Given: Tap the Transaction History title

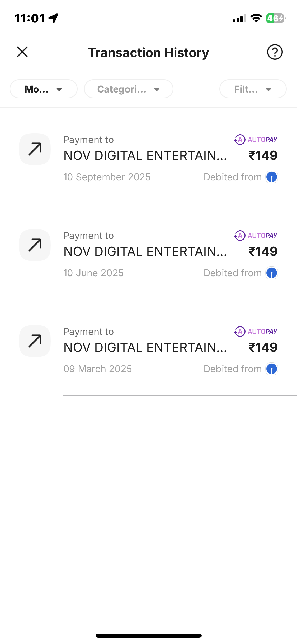Looking at the screenshot, I should [148, 53].
